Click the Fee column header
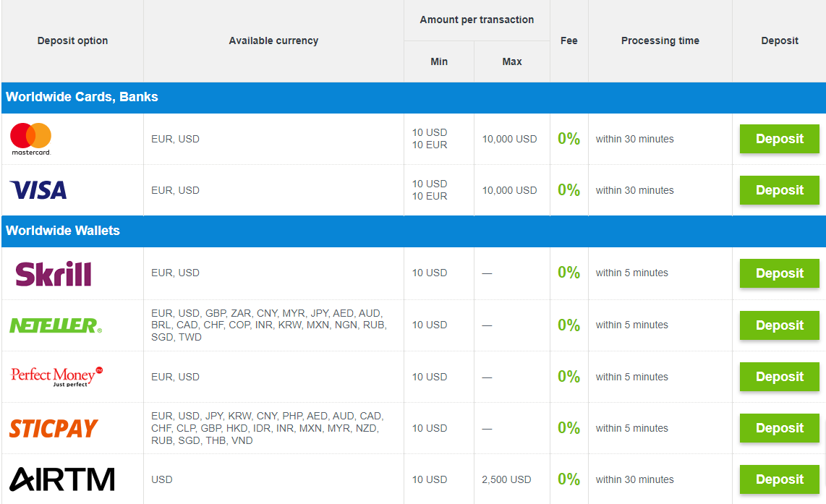Image resolution: width=826 pixels, height=504 pixels. click(569, 40)
